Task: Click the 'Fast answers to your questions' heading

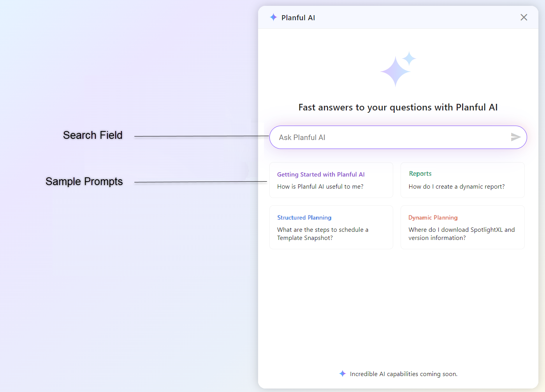Action: click(x=398, y=107)
